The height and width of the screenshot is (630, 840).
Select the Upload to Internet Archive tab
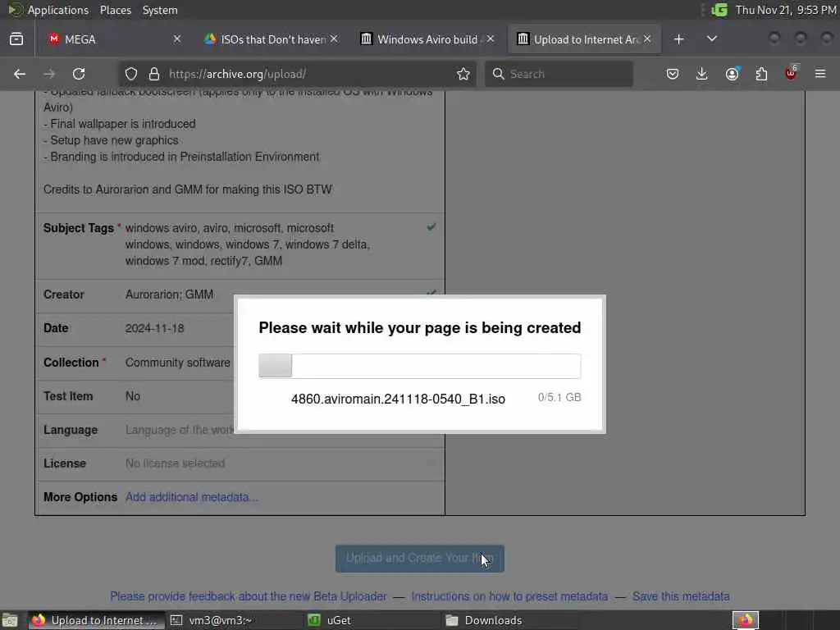[x=584, y=39]
